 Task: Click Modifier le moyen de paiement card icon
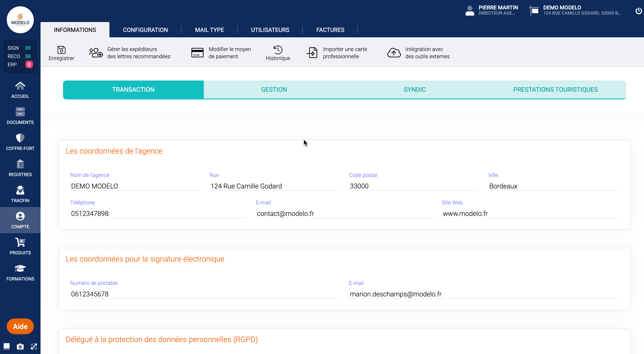click(x=197, y=53)
